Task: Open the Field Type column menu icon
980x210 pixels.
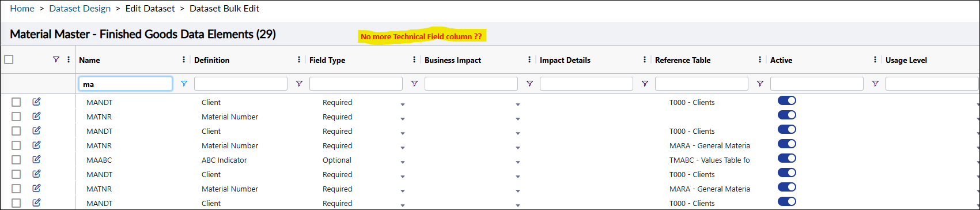Action: coord(414,59)
